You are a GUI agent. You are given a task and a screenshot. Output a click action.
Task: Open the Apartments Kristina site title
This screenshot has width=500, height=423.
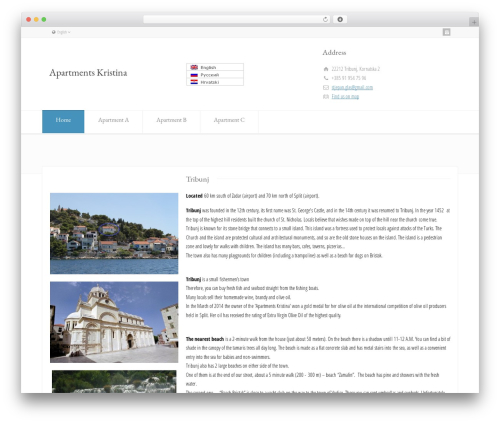tap(88, 73)
